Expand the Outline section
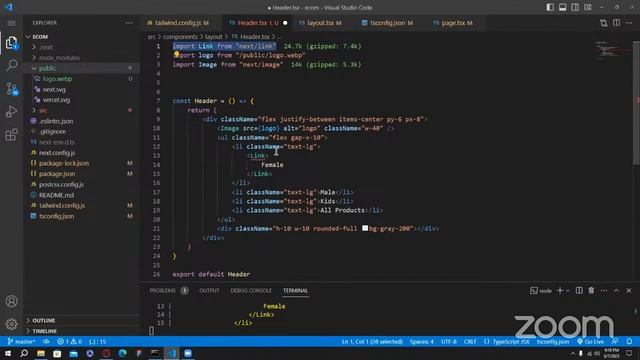The width and height of the screenshot is (640, 360). tap(44, 320)
